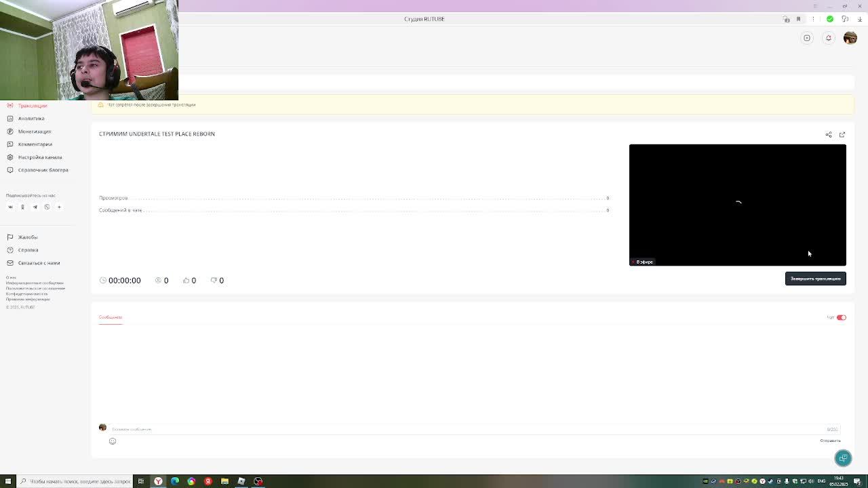Open Yandex Browser from the taskbar
868x488 pixels.
coord(158,481)
